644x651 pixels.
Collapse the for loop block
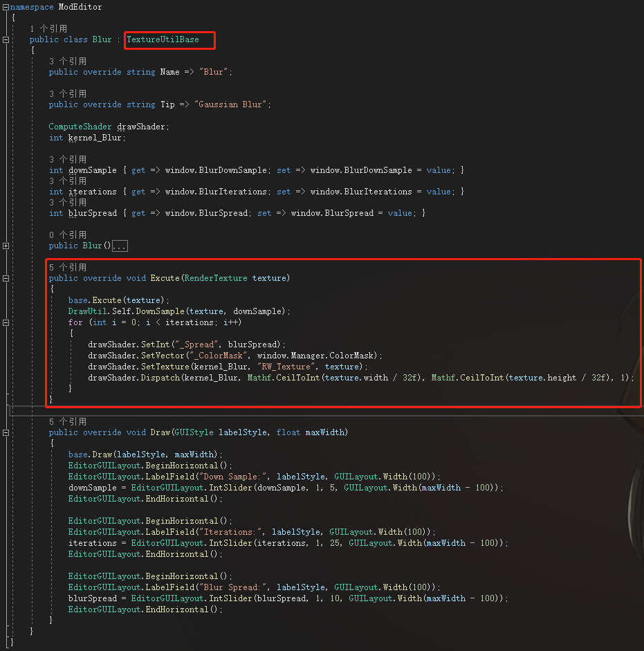[x=6, y=322]
